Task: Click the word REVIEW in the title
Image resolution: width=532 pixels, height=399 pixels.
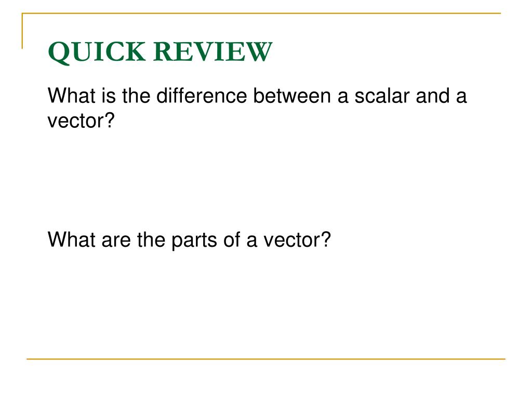Action: click(212, 51)
